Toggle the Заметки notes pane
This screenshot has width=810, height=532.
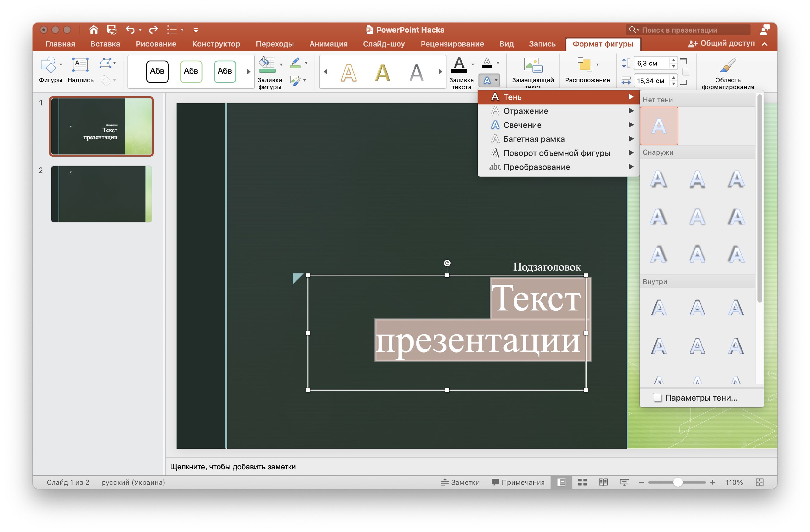(x=460, y=482)
